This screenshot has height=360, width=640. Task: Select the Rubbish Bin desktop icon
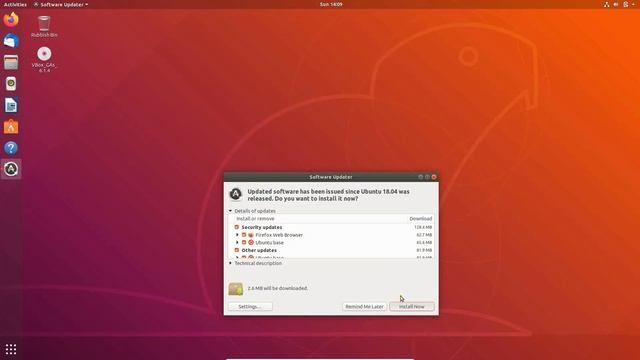[x=44, y=27]
